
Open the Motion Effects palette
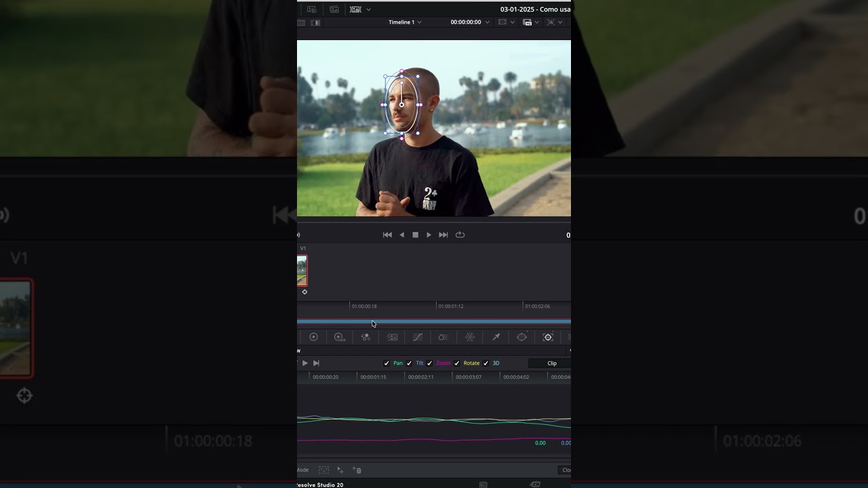pos(392,337)
